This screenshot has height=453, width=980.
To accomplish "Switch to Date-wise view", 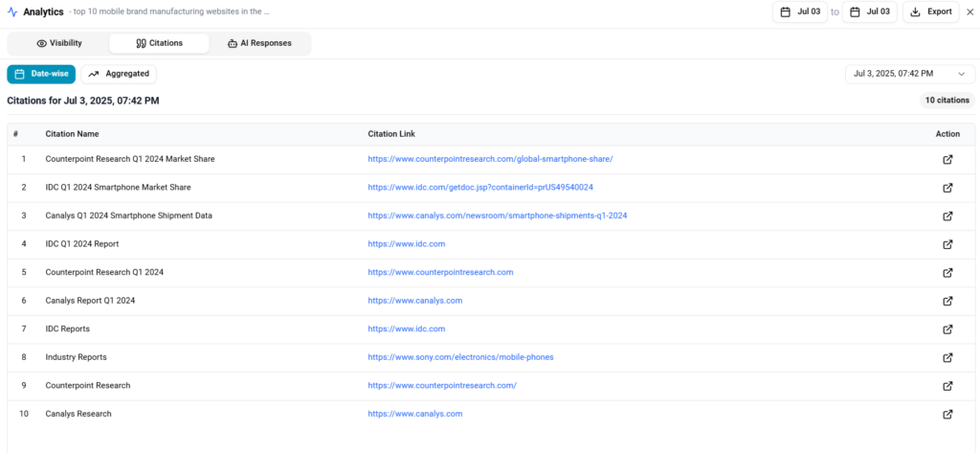I will point(41,74).
